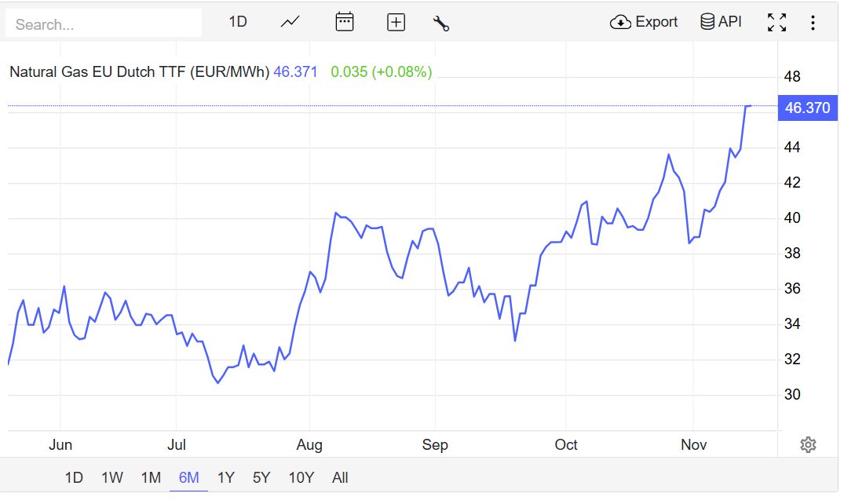
Task: Select the 5Y time range tab
Action: pos(261,477)
